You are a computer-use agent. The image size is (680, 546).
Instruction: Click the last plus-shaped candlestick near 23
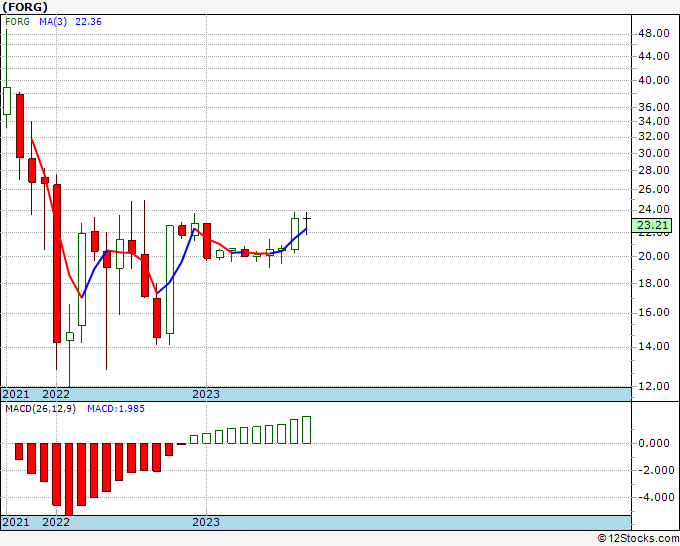coord(307,223)
